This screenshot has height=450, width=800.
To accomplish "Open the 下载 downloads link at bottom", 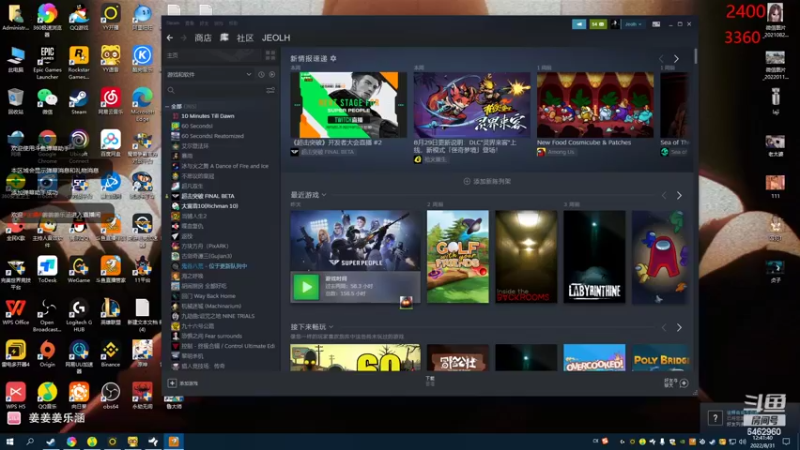I will point(430,381).
